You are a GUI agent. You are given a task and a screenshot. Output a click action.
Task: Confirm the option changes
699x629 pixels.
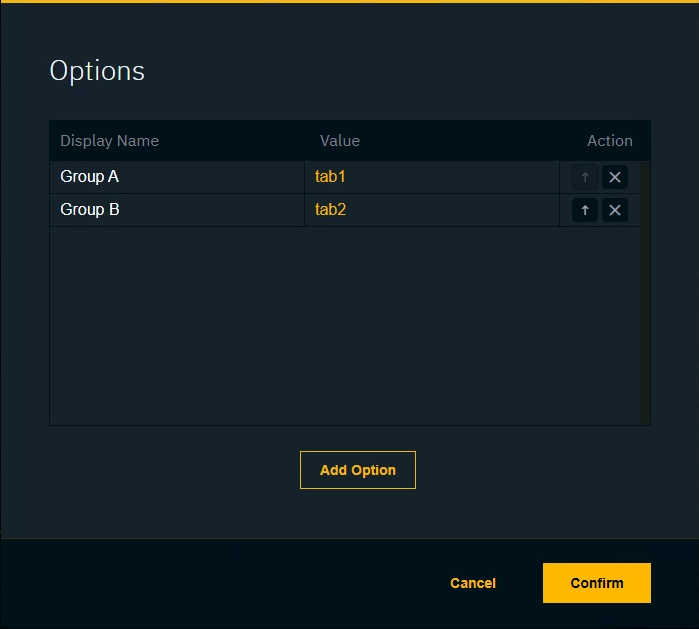(597, 583)
